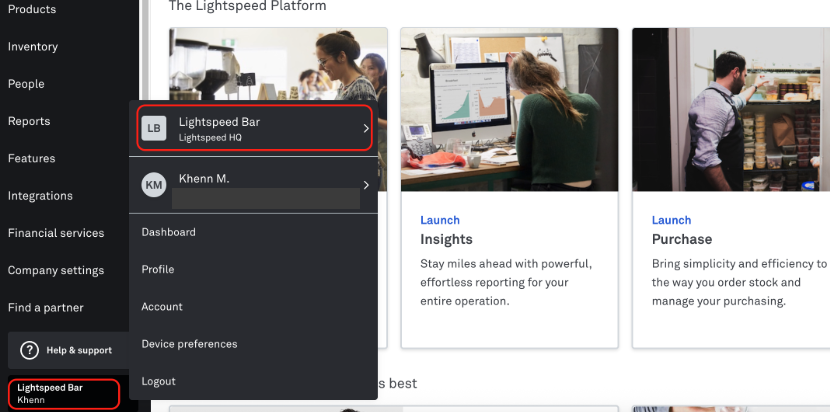
Task: Expand the Khenn M. user chevron
Action: tap(366, 185)
